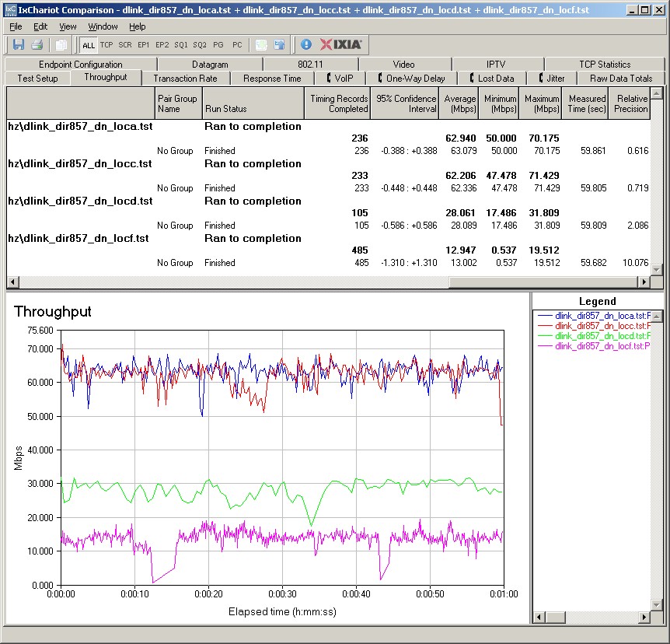Open the View menu
670x644 pixels.
tap(68, 26)
